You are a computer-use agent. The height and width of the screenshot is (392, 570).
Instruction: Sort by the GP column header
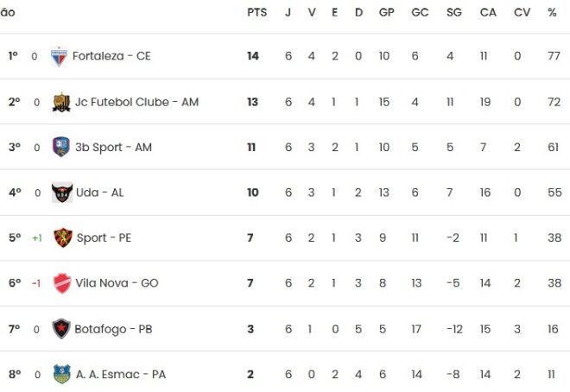click(x=387, y=13)
